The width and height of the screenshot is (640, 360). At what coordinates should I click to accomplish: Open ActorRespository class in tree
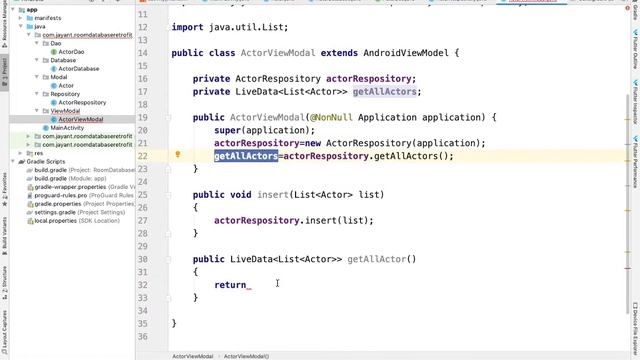click(82, 102)
